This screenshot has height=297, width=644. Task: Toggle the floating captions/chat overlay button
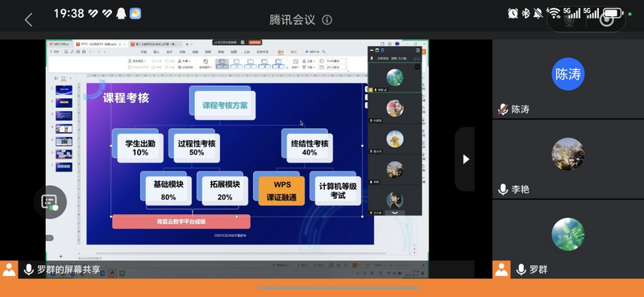(x=50, y=202)
